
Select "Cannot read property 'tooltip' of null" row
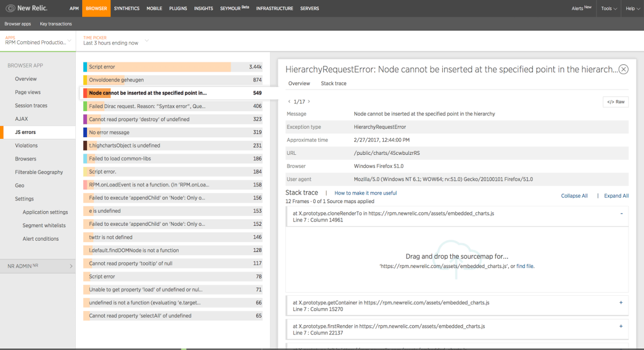coord(174,263)
